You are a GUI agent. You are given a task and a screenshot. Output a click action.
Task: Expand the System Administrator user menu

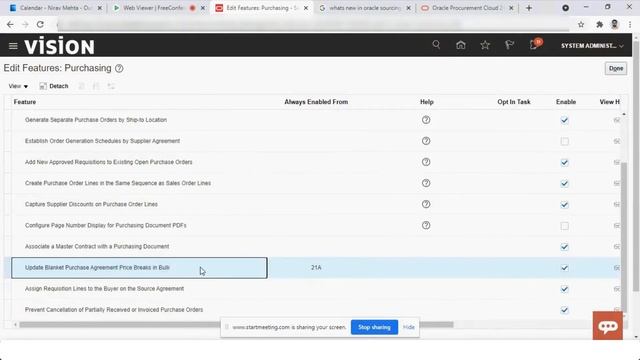click(x=592, y=46)
